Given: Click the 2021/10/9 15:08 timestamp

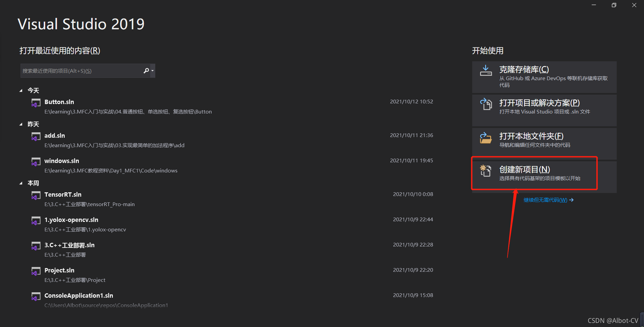Looking at the screenshot, I should (413, 295).
